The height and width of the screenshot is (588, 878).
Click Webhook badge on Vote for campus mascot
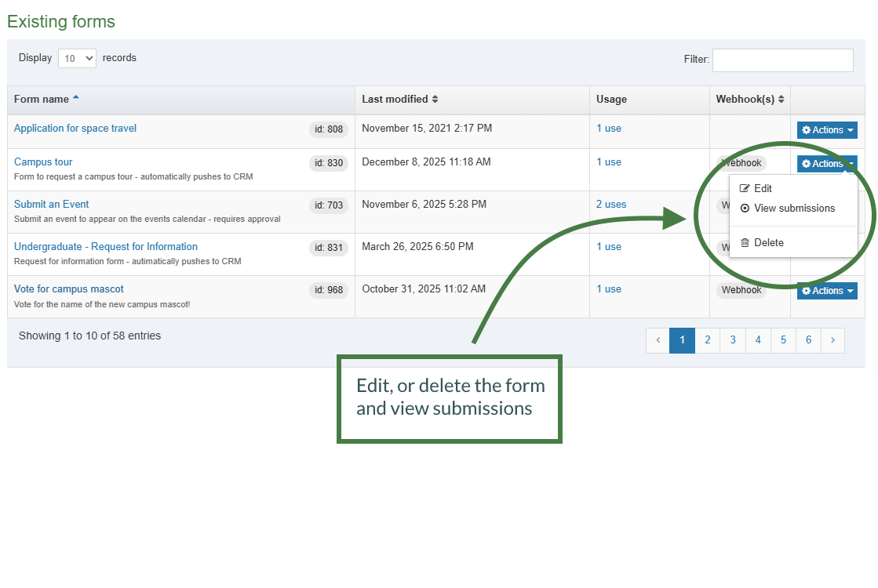point(741,290)
